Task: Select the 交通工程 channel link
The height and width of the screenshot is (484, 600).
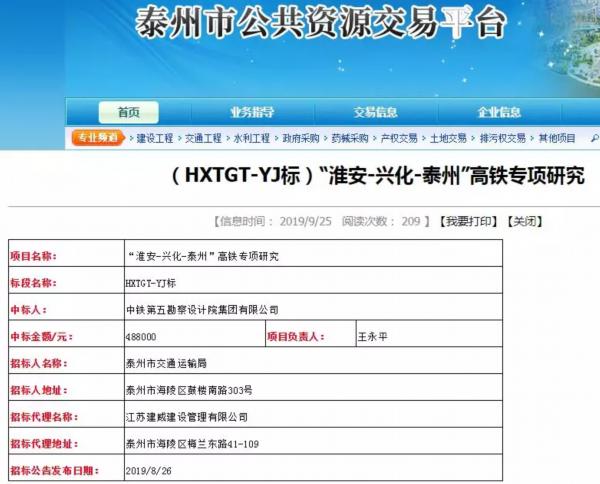Action: pyautogui.click(x=204, y=138)
